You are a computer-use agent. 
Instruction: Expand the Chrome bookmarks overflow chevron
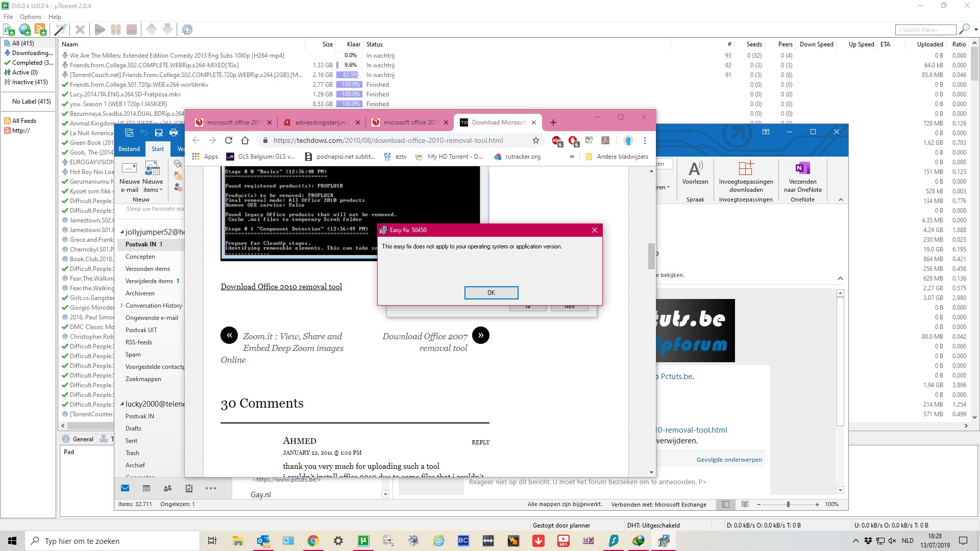[x=572, y=157]
